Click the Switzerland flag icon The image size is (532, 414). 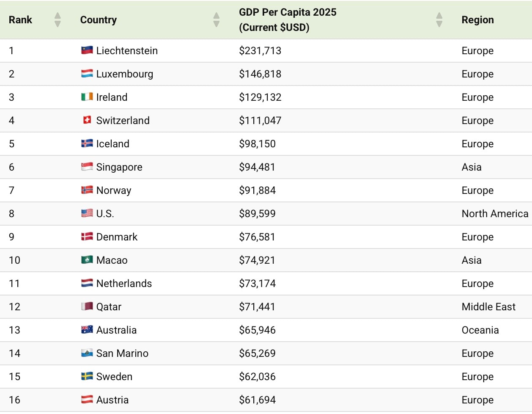(x=87, y=120)
